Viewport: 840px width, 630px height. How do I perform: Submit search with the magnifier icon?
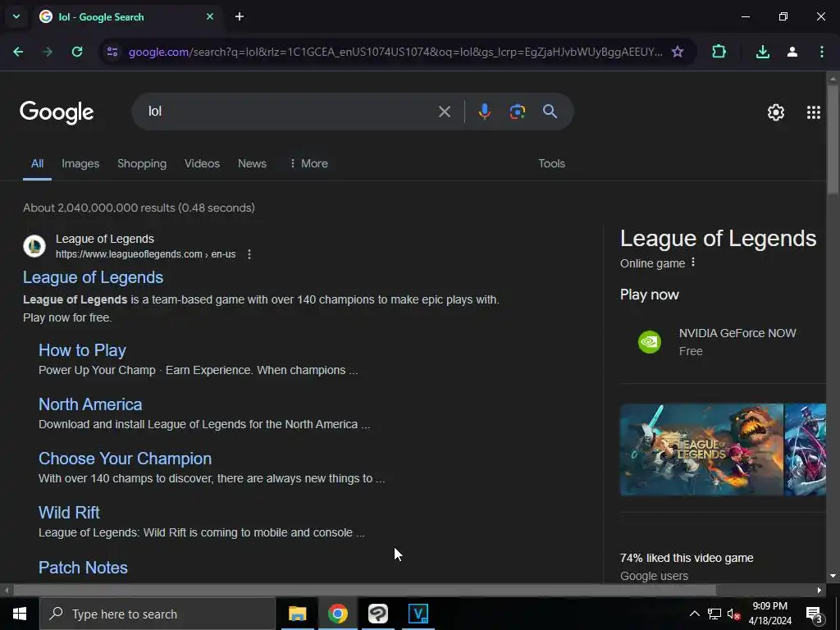550,112
